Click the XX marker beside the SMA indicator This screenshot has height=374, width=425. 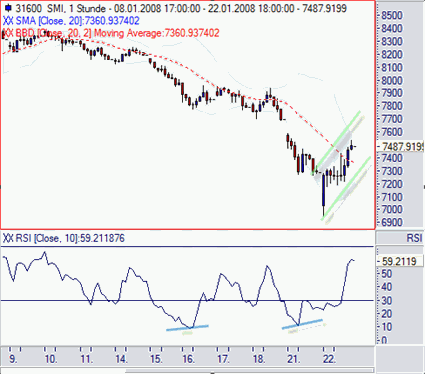(x=8, y=21)
